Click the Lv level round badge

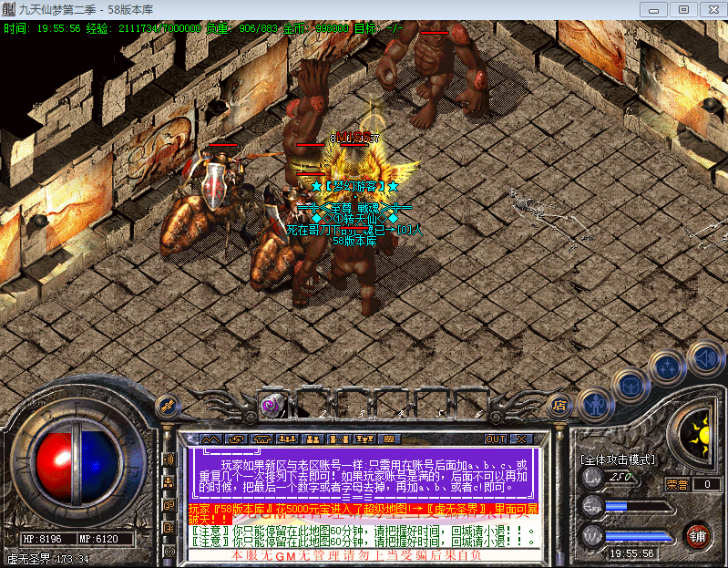(593, 478)
